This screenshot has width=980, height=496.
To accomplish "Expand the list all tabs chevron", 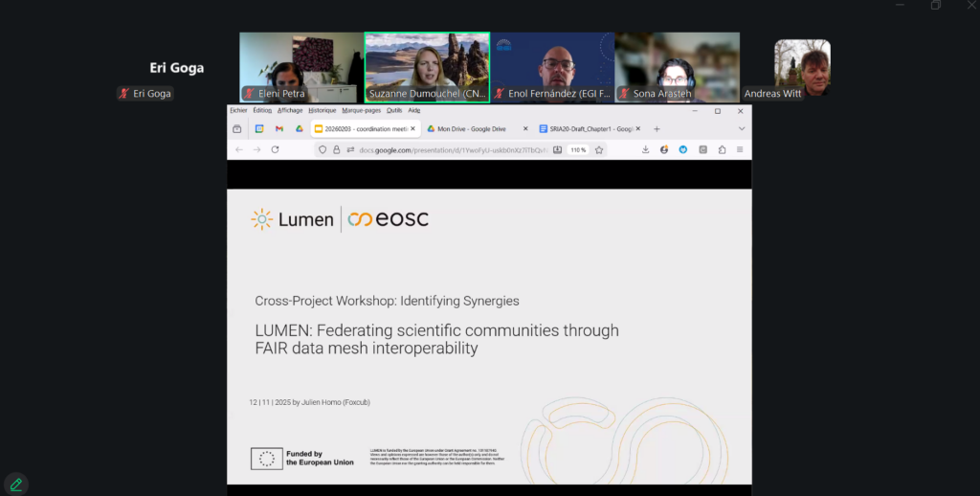I will tap(740, 128).
